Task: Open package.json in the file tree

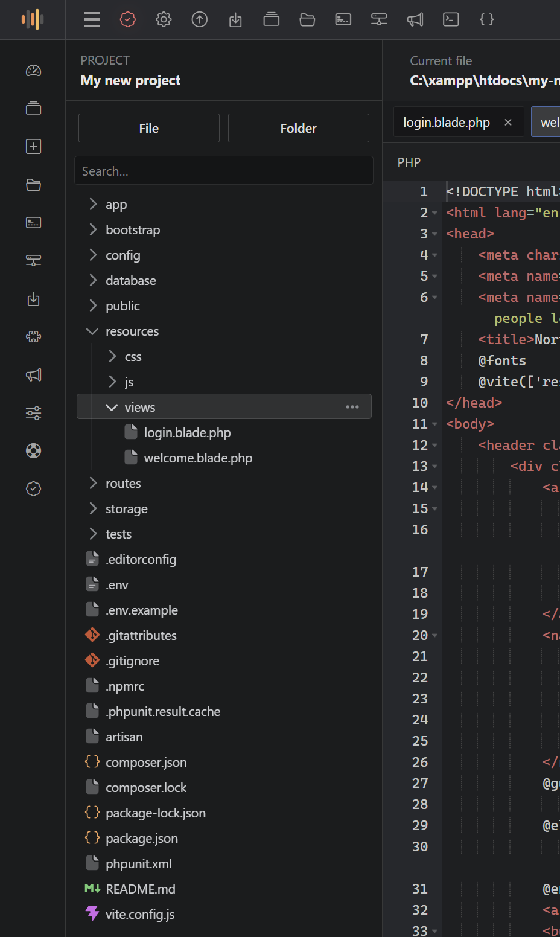Action: point(141,839)
